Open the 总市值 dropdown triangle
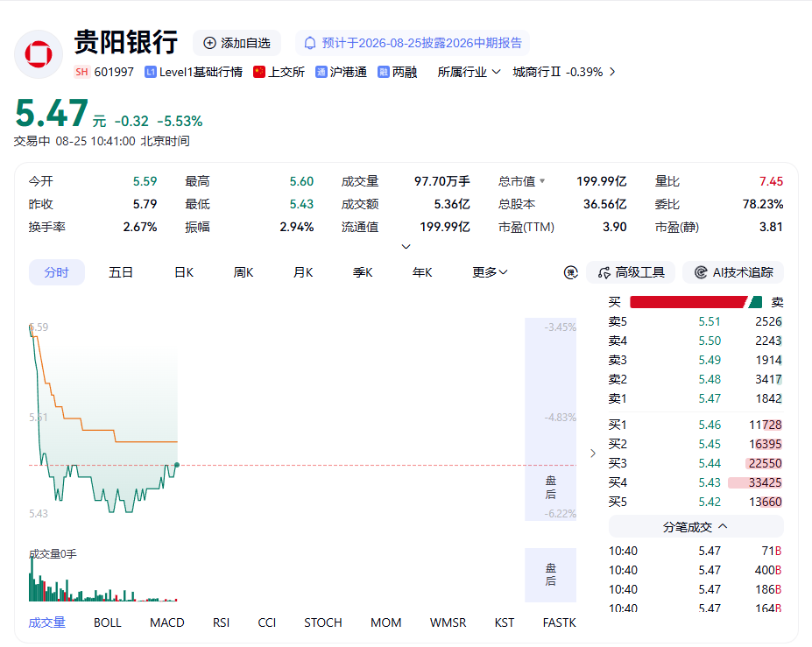812x647 pixels. pyautogui.click(x=542, y=181)
